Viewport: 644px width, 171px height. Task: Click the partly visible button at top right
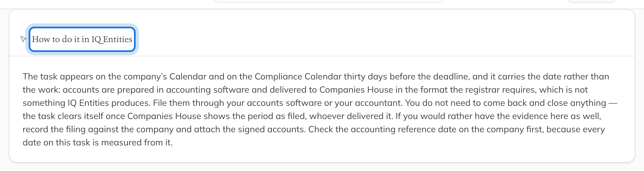point(591,1)
